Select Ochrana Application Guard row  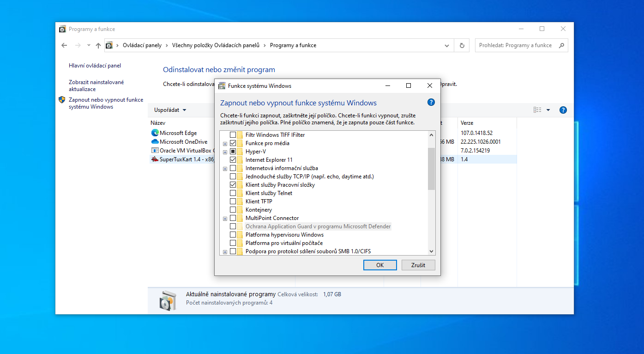(318, 226)
